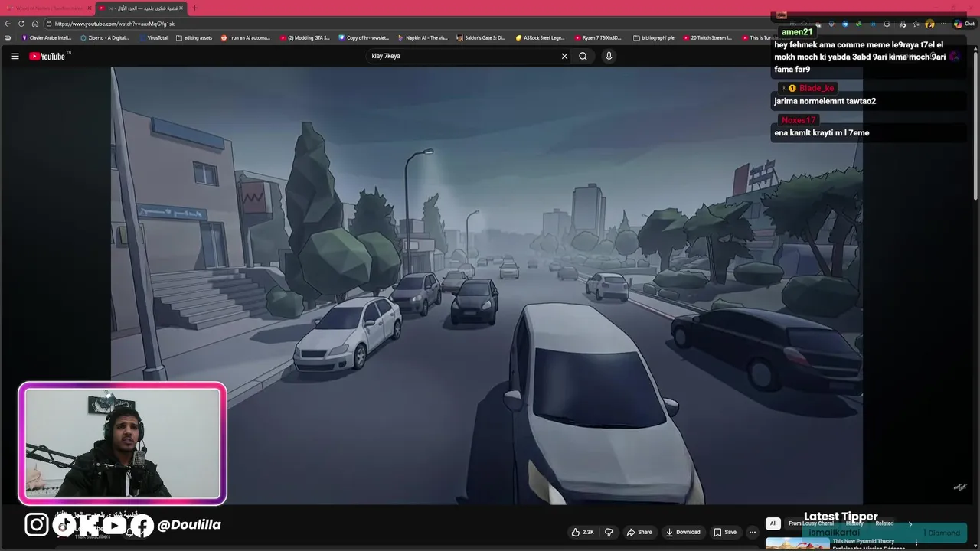View site information lock icon

(48, 24)
